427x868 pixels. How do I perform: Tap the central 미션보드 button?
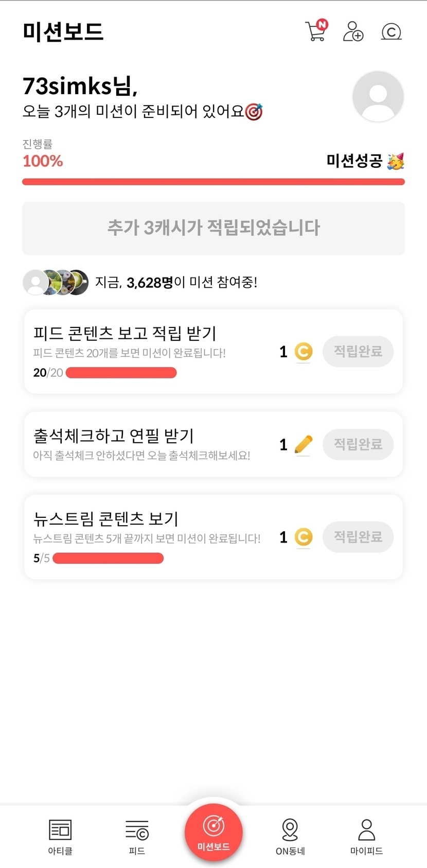[213, 831]
